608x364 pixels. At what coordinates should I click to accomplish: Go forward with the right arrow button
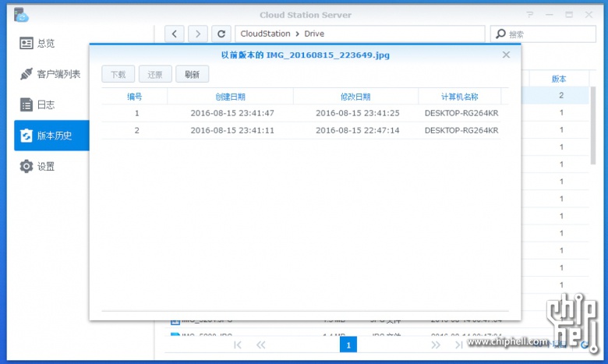[x=198, y=34]
